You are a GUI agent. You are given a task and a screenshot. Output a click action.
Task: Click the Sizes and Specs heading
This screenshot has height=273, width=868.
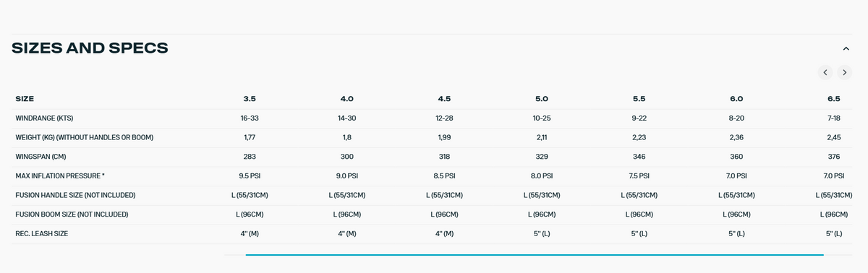coord(90,48)
